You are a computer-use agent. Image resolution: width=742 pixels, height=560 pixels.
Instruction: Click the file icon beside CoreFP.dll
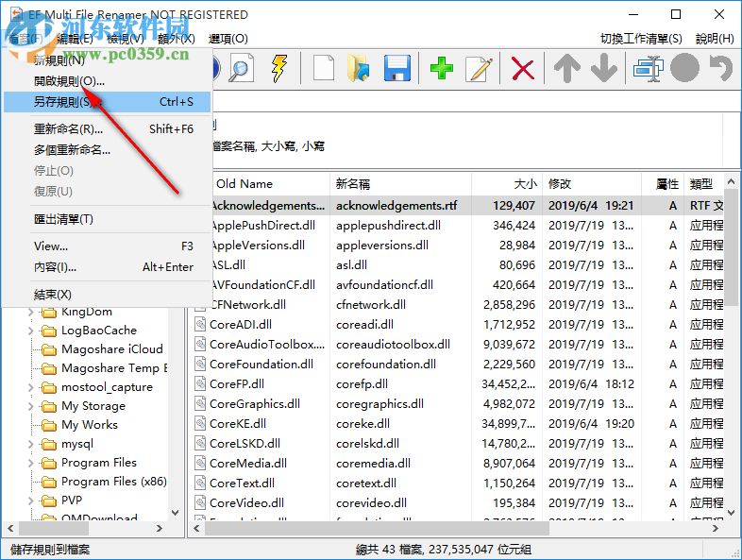pos(200,384)
